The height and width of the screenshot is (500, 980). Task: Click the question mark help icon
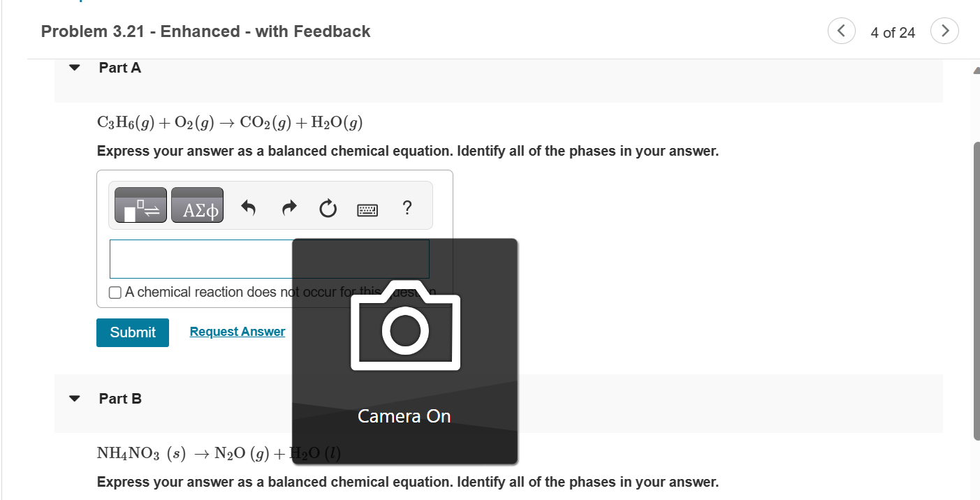[407, 207]
